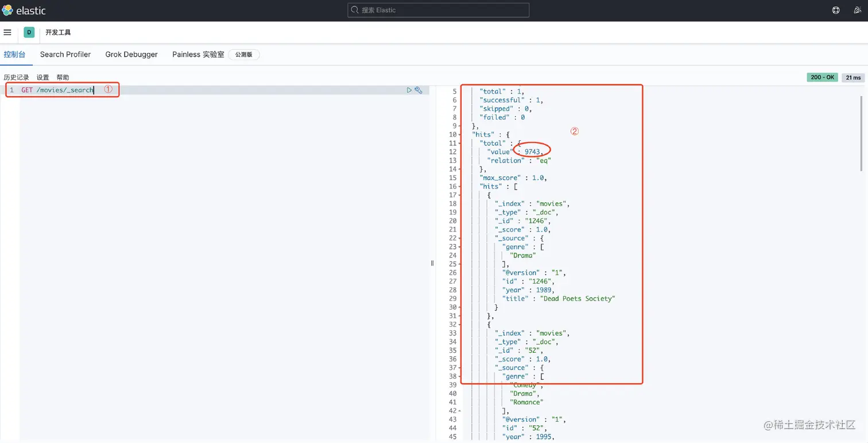868x443 pixels.
Task: Open the help menu icon in header
Action: pyautogui.click(x=836, y=10)
